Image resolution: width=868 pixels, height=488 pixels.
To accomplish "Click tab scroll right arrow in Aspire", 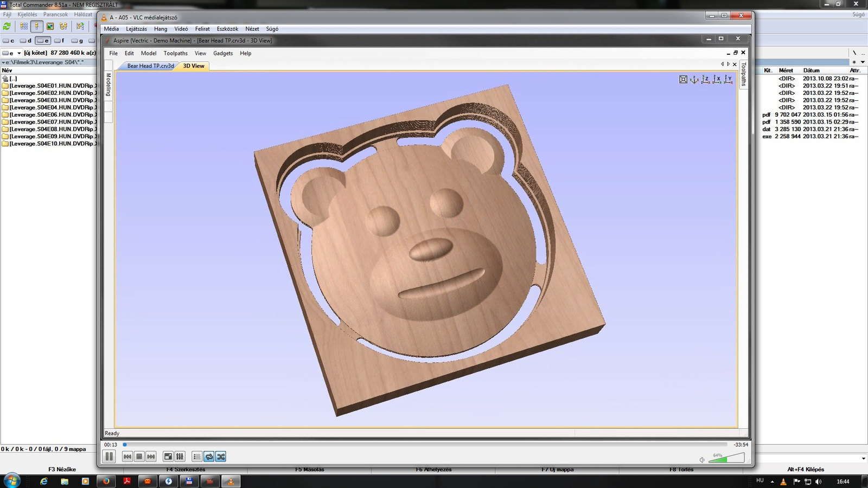I will click(x=729, y=64).
